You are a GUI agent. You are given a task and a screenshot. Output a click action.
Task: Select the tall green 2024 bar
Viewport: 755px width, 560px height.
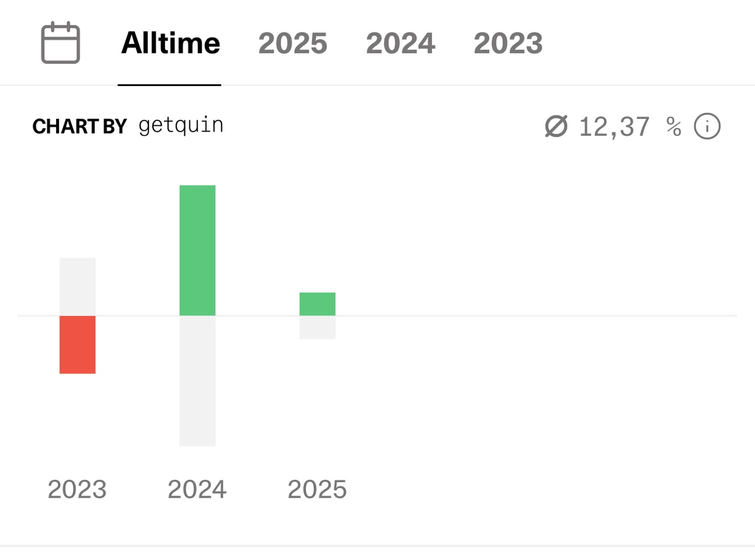point(198,251)
